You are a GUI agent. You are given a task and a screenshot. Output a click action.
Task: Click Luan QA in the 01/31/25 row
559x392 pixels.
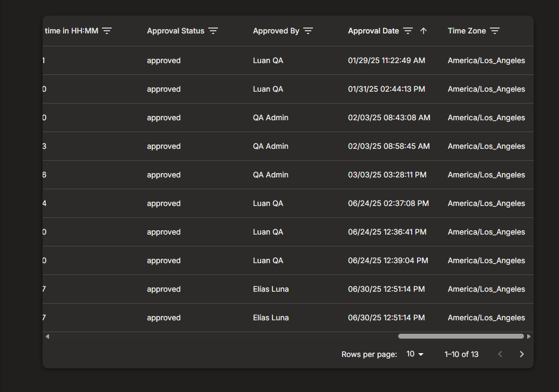(268, 89)
